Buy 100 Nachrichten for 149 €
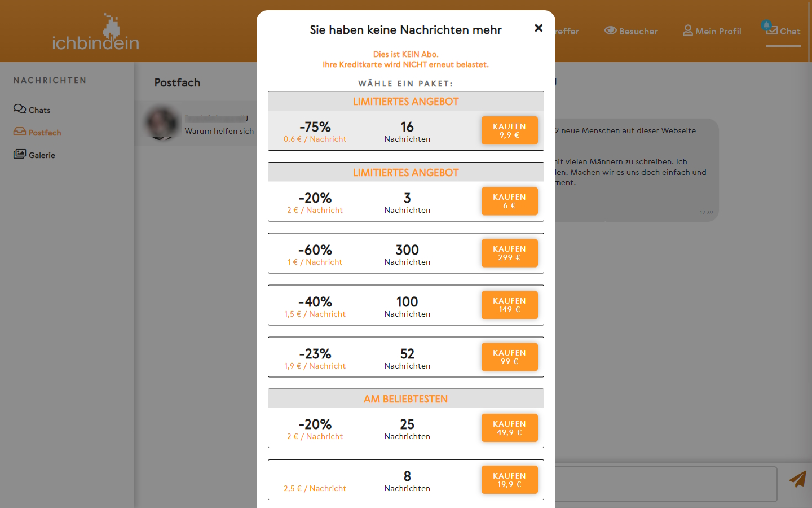The width and height of the screenshot is (812, 508). tap(509, 305)
